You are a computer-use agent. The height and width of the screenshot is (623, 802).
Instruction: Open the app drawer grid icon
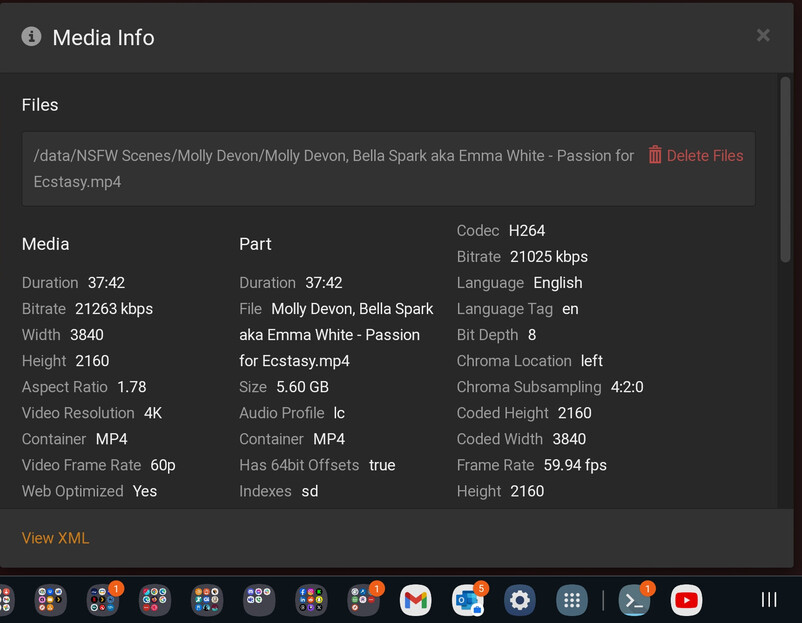[572, 600]
